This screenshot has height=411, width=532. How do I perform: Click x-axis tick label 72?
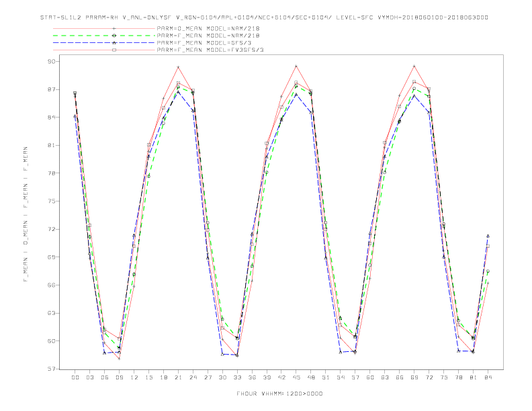429,377
